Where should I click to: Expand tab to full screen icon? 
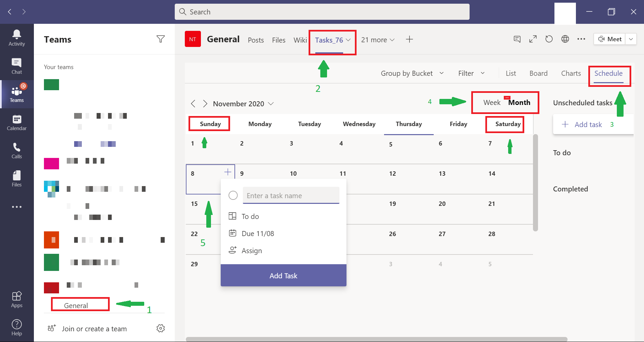click(533, 39)
